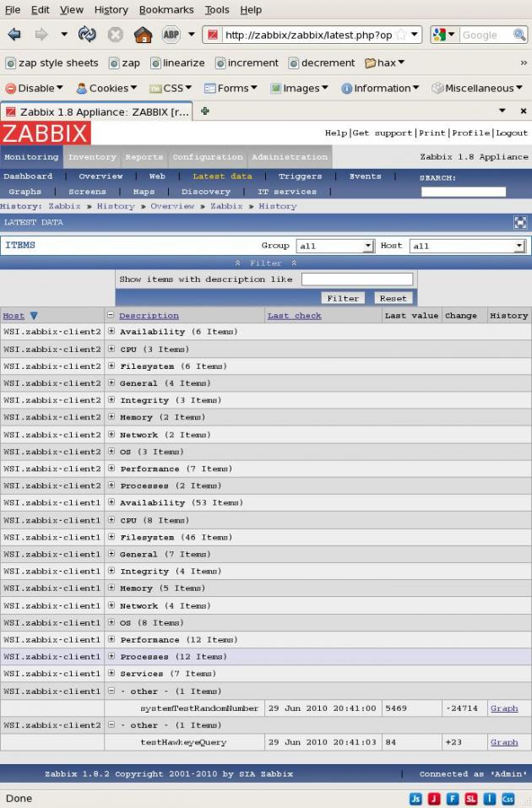Open the Dashboard submenu item
This screenshot has height=808, width=532.
click(x=28, y=176)
